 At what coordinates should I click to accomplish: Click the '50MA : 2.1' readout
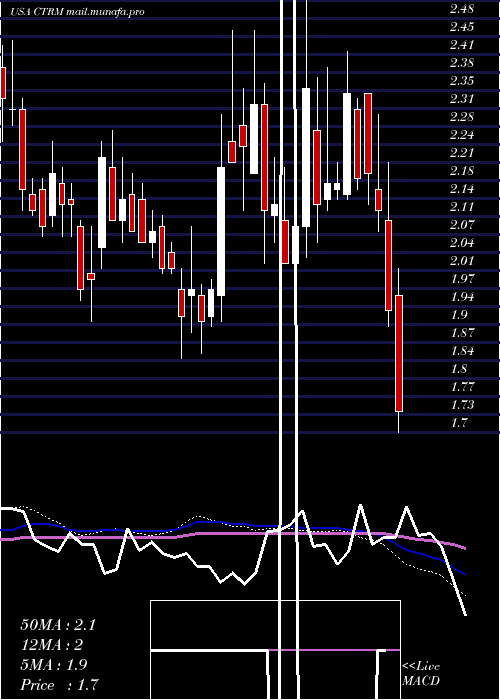click(x=58, y=625)
